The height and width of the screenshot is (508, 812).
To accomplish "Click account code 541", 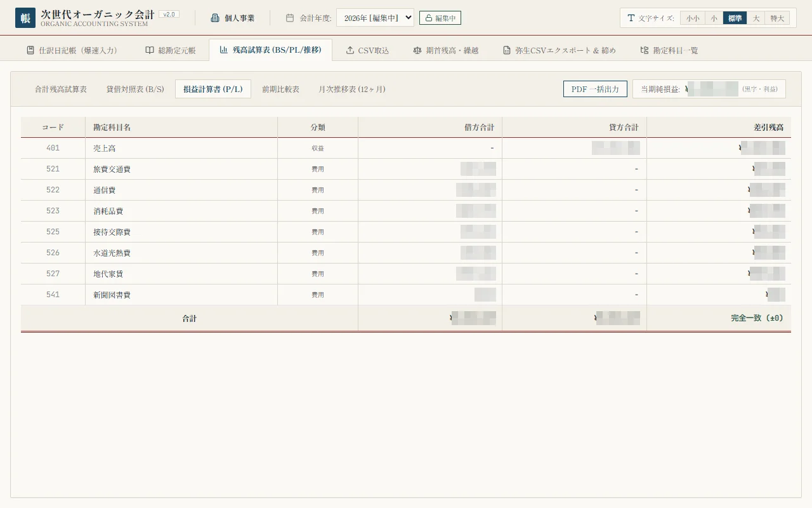I will (x=53, y=295).
